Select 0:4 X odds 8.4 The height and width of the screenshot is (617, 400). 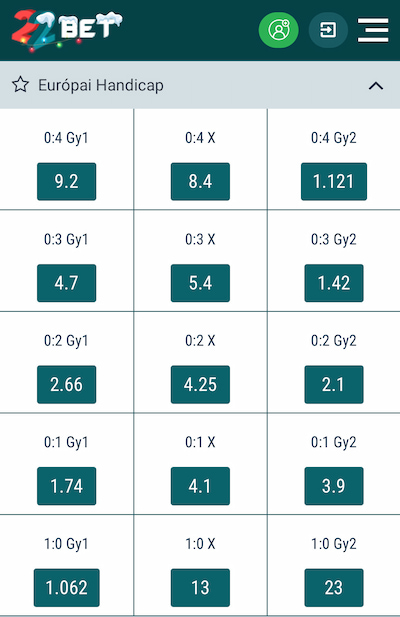pyautogui.click(x=200, y=181)
